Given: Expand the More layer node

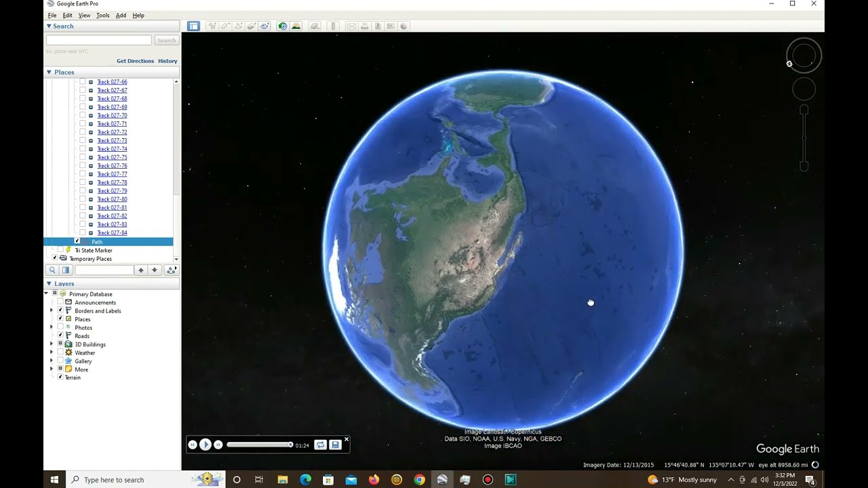Looking at the screenshot, I should [x=52, y=369].
